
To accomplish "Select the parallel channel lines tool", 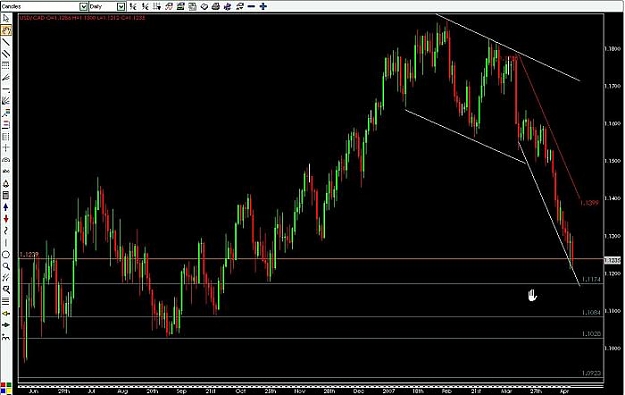I will pos(6,54).
